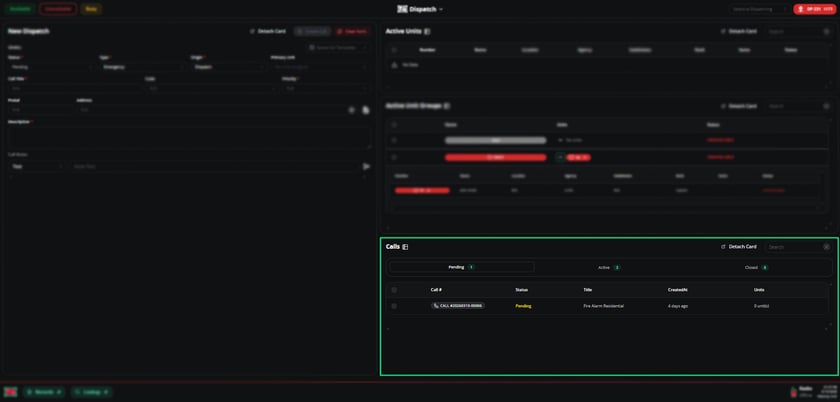The image size is (840, 402).
Task: Sort by the Call # column header
Action: click(x=436, y=290)
